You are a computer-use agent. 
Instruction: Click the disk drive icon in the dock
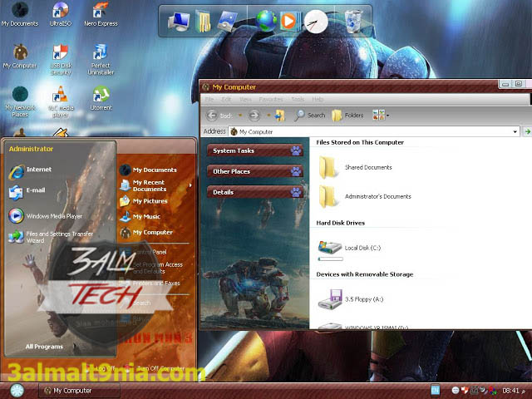point(227,21)
